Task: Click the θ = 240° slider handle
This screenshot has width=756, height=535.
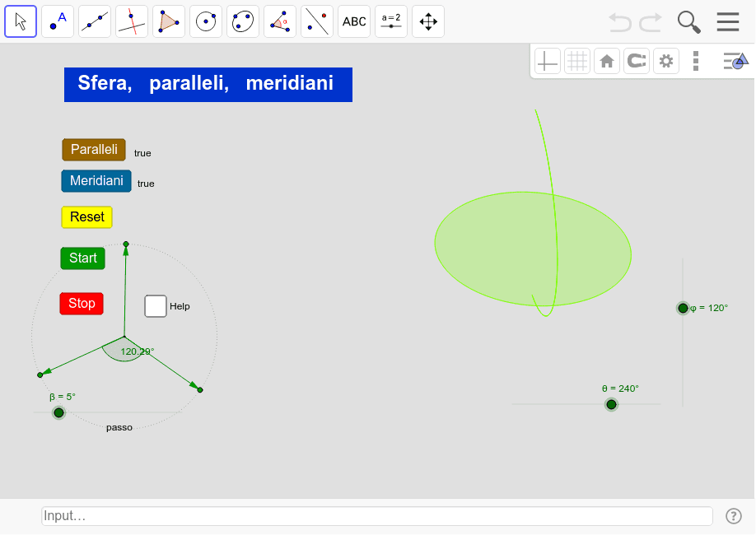Action: 611,404
